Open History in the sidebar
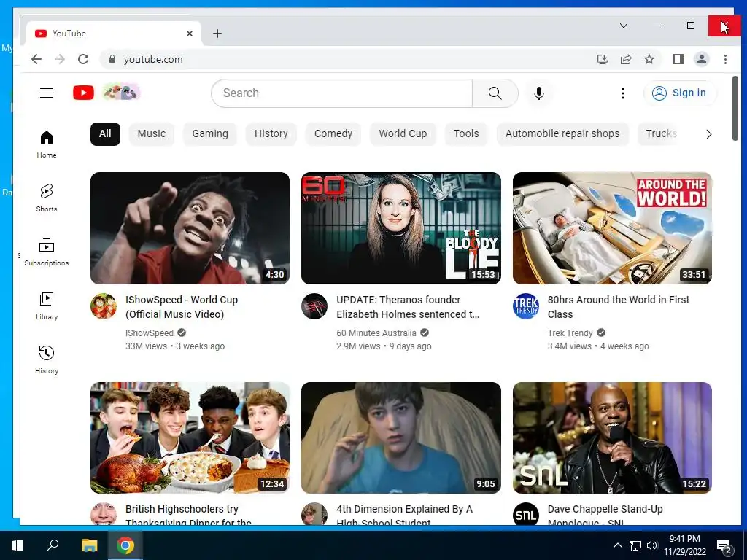 point(47,359)
